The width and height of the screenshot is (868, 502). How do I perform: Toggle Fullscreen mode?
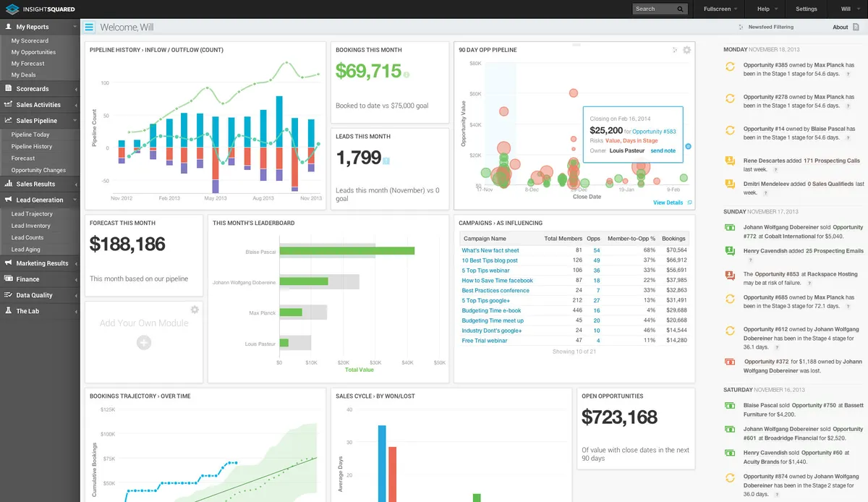pos(717,9)
